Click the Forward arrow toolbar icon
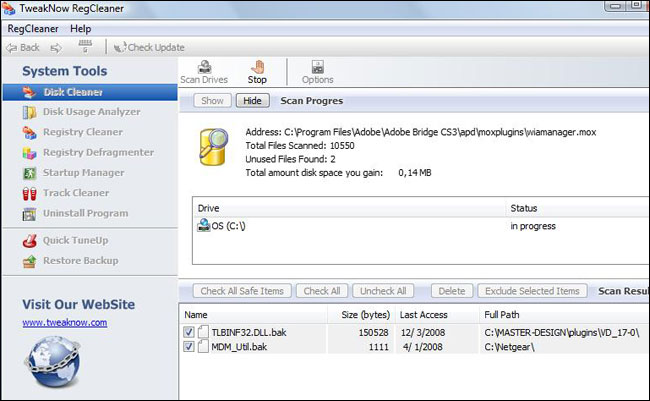This screenshot has width=650, height=401. pyautogui.click(x=56, y=48)
